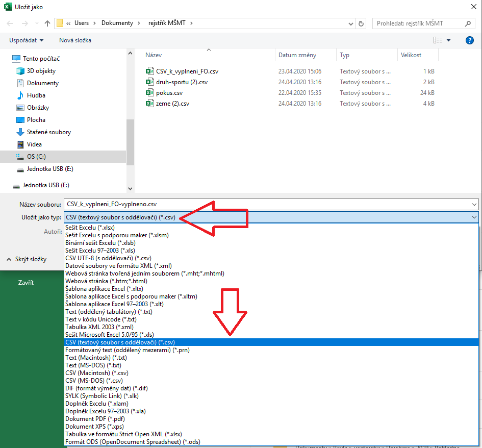Open Obrázky folder
The height and width of the screenshot is (448, 482).
click(38, 108)
